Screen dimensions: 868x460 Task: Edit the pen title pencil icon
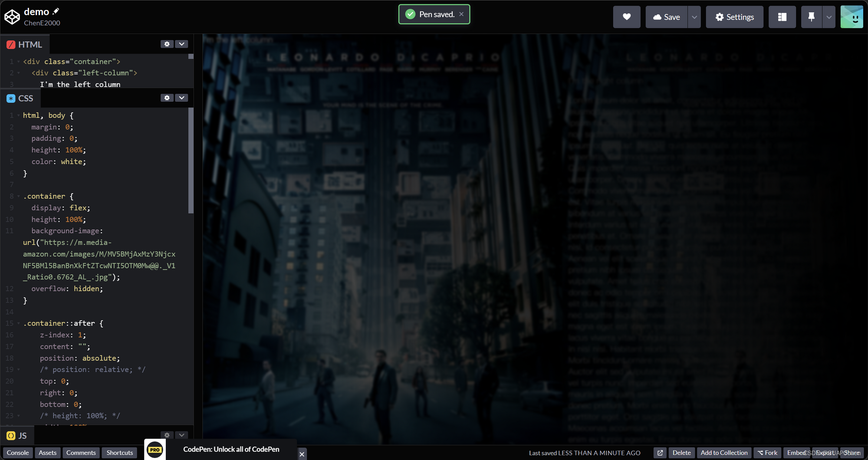56,11
